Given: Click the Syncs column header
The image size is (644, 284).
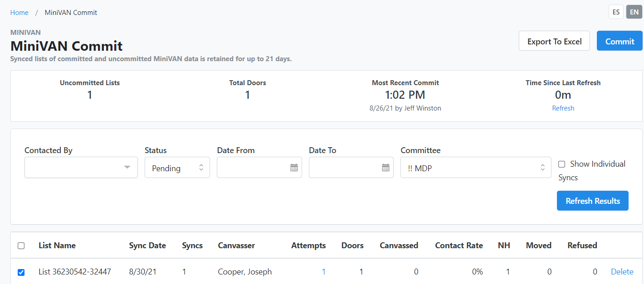Looking at the screenshot, I should click(192, 245).
